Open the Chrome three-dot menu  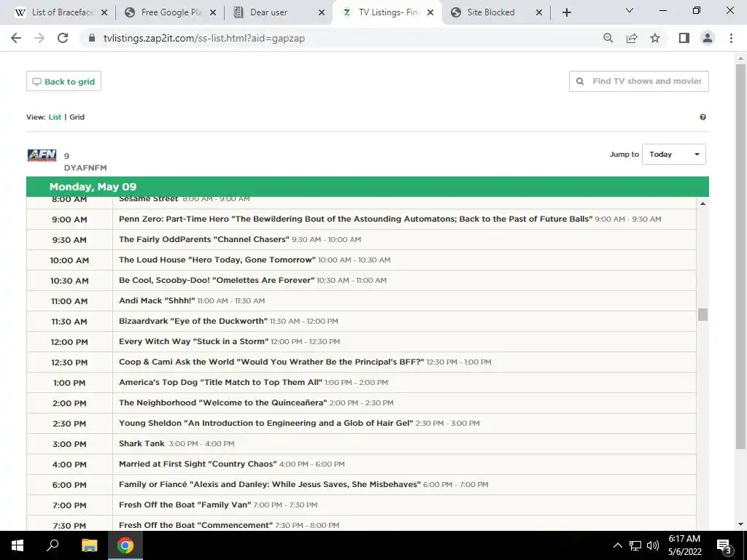point(731,38)
